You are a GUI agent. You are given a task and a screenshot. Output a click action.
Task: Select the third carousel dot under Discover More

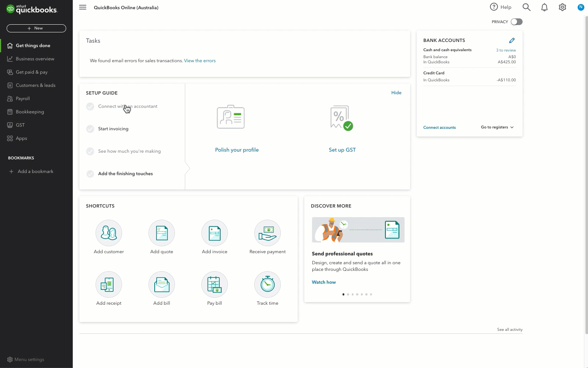(352, 294)
